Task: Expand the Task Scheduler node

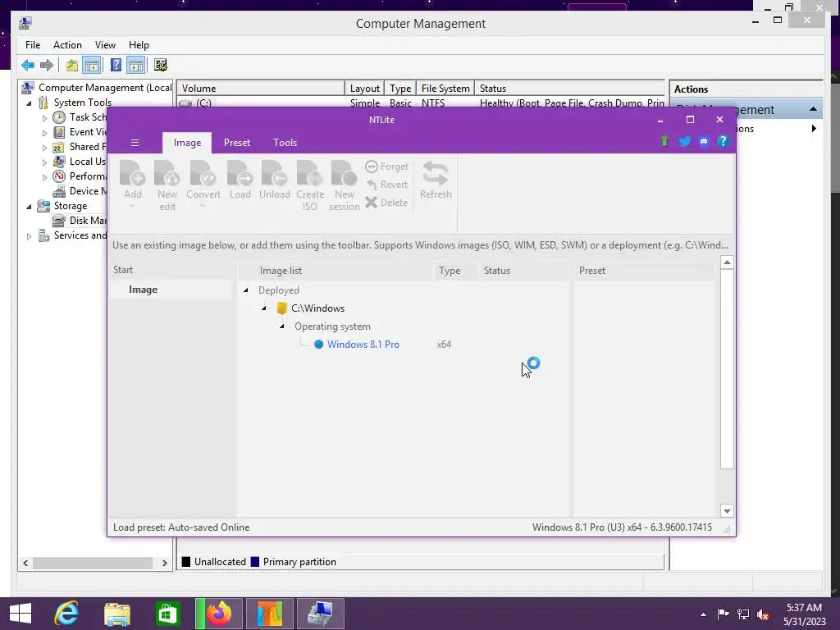Action: point(44,118)
